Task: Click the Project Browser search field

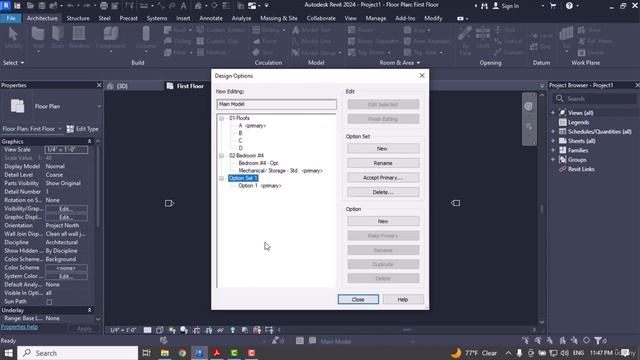Action: (596, 99)
